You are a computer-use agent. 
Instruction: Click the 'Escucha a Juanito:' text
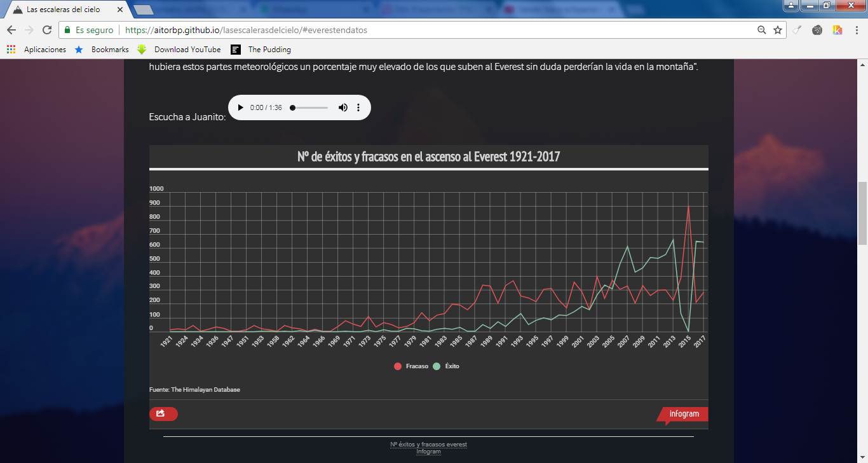pyautogui.click(x=187, y=117)
